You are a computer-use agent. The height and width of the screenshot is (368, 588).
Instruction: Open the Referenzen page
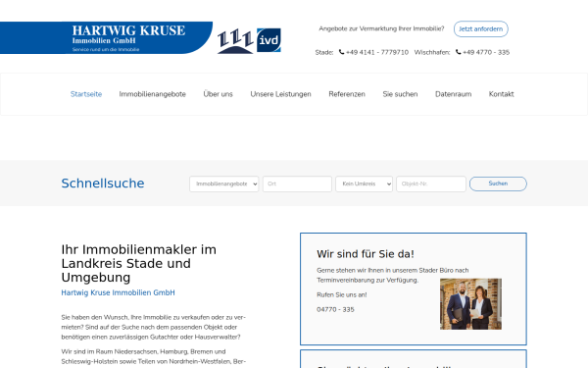pyautogui.click(x=347, y=94)
